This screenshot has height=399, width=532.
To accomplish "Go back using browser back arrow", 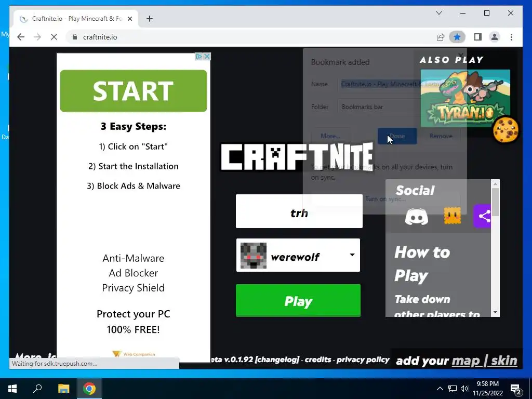I will coord(21,37).
